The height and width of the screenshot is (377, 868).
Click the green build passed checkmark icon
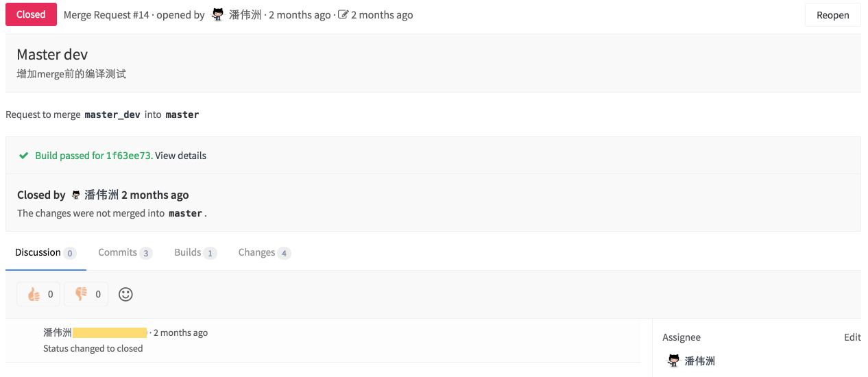coord(23,156)
